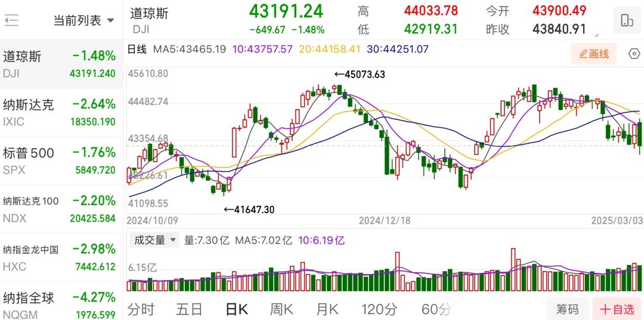The image size is (644, 320).
Task: Open 纳斯达克100 NDX from the list
Action: [60, 210]
